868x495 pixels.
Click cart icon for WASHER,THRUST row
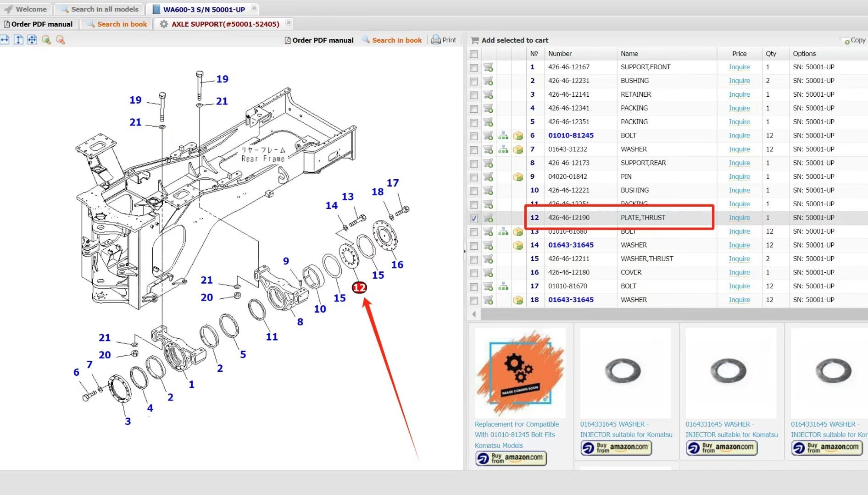488,259
